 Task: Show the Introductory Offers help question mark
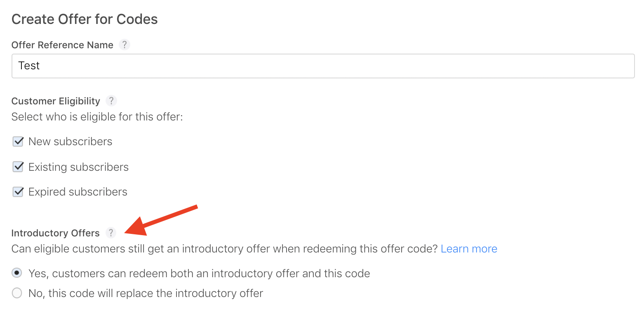tap(110, 233)
